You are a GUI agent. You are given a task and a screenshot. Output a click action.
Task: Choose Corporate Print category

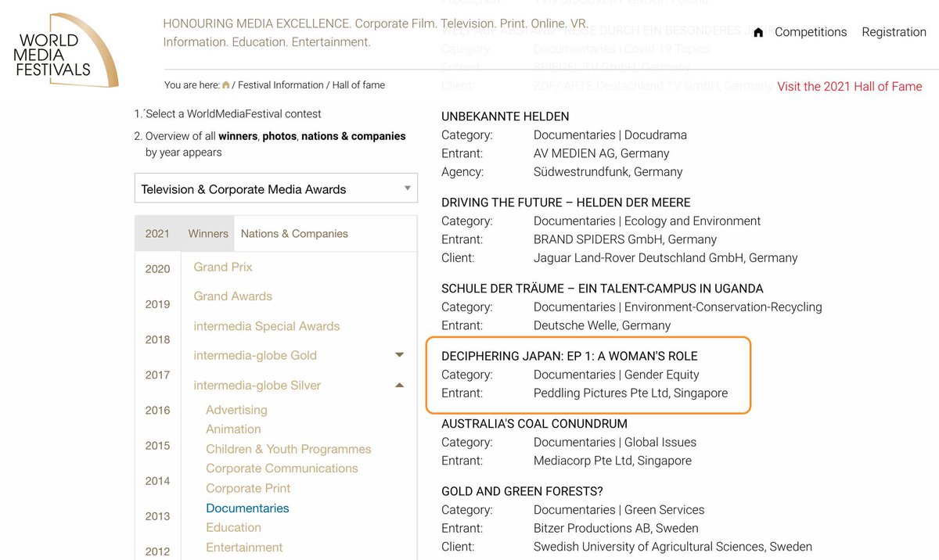(248, 488)
